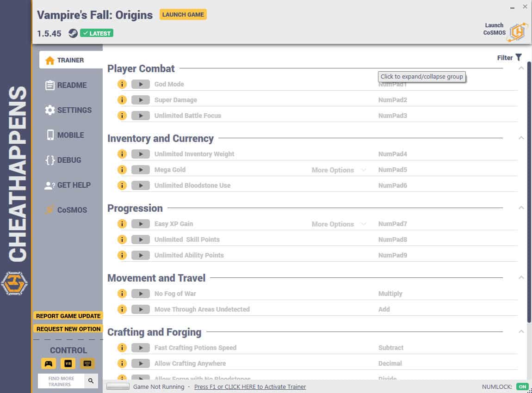Toggle Unlimited Ability Points on
This screenshot has width=532, height=393.
coord(141,255)
